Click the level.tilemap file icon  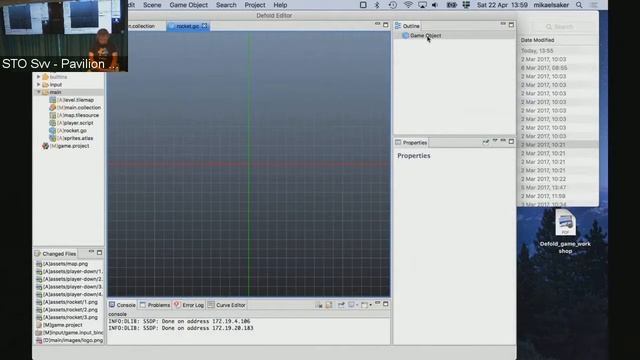[53, 100]
